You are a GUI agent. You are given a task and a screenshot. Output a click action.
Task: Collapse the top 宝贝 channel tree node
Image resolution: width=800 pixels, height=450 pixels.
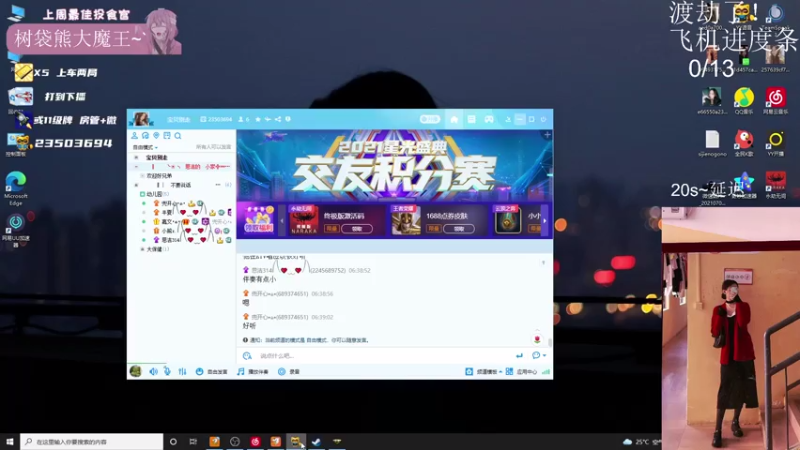136,158
